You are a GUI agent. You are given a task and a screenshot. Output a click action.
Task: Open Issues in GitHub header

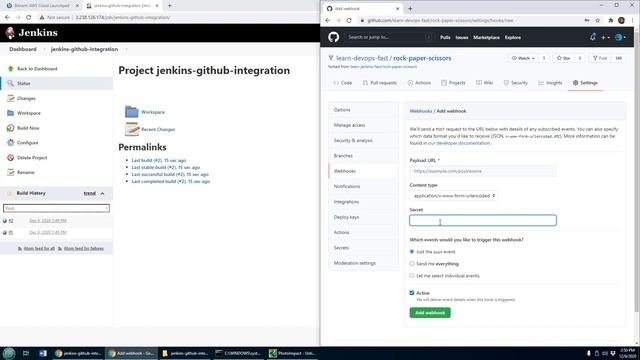coord(462,37)
